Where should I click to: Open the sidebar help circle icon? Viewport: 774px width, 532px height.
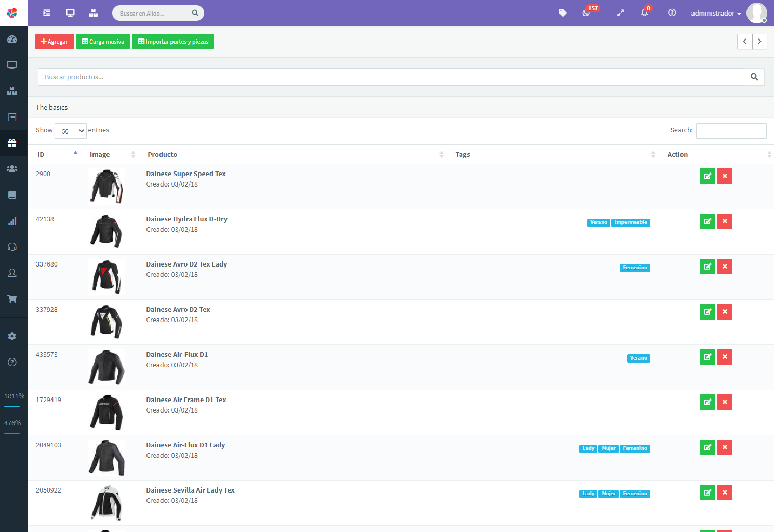(12, 362)
